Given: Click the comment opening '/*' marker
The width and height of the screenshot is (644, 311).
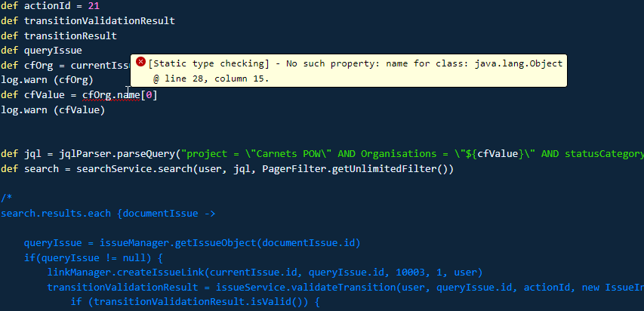Looking at the screenshot, I should coord(6,199).
